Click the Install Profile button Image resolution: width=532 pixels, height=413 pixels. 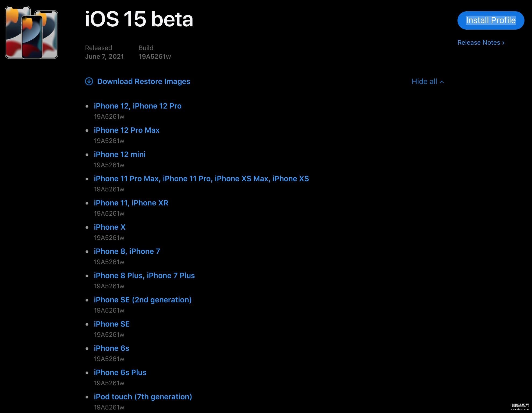tap(491, 20)
